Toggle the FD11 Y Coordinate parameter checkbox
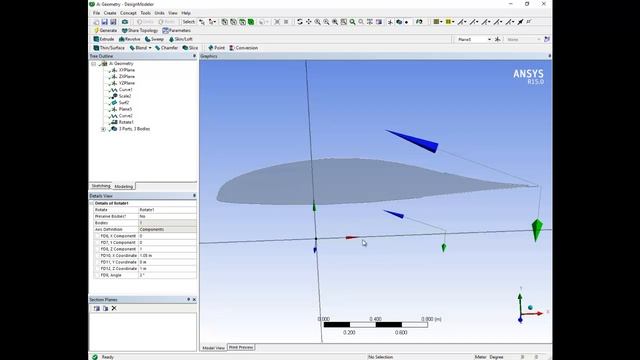Screen dimensions: 640x360 pos(97,262)
